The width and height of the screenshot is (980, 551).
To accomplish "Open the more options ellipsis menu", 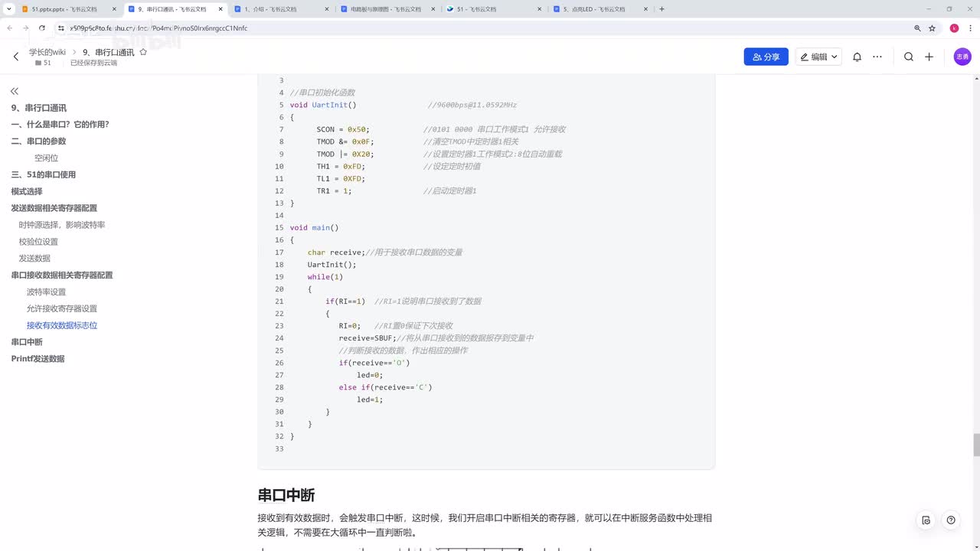I will (x=877, y=57).
